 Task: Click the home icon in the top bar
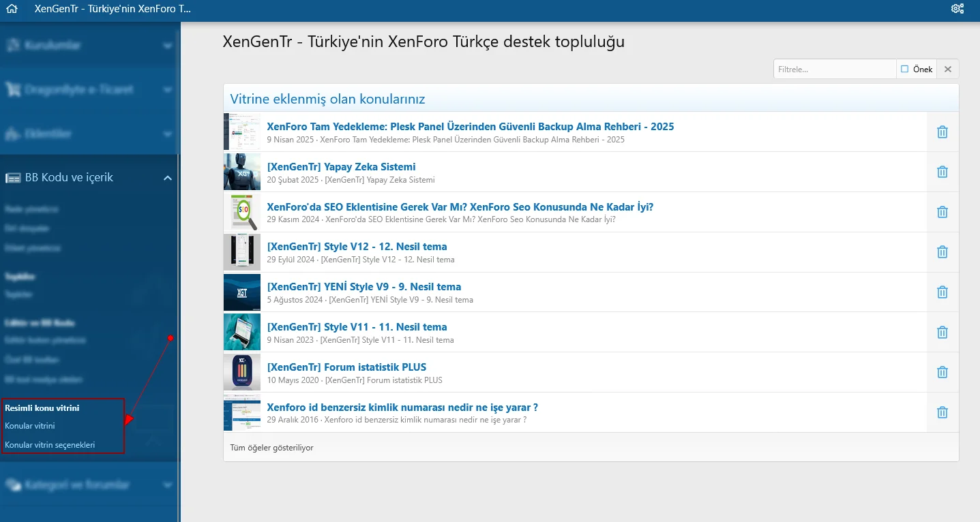[x=11, y=10]
